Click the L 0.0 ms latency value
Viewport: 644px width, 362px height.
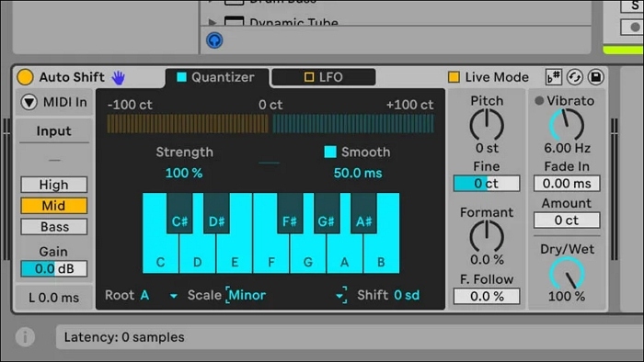[x=53, y=298]
